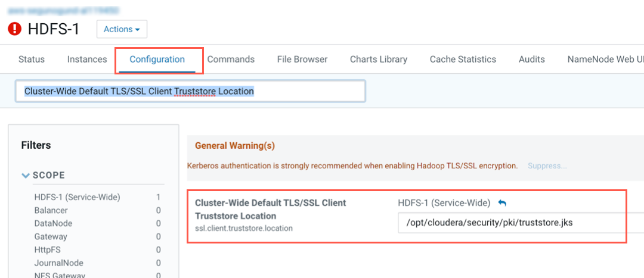Open the NameNode Web UI tab
The height and width of the screenshot is (278, 644).
point(605,59)
